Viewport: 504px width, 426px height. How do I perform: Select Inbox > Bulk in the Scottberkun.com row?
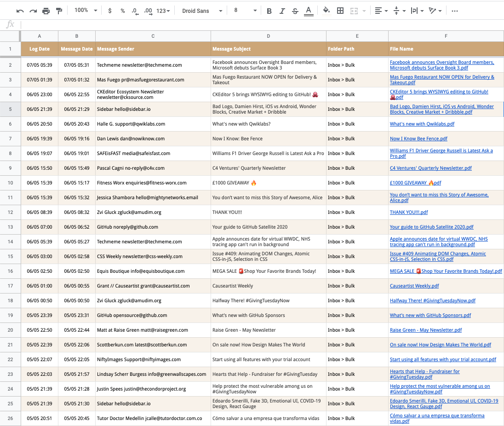pyautogui.click(x=357, y=345)
